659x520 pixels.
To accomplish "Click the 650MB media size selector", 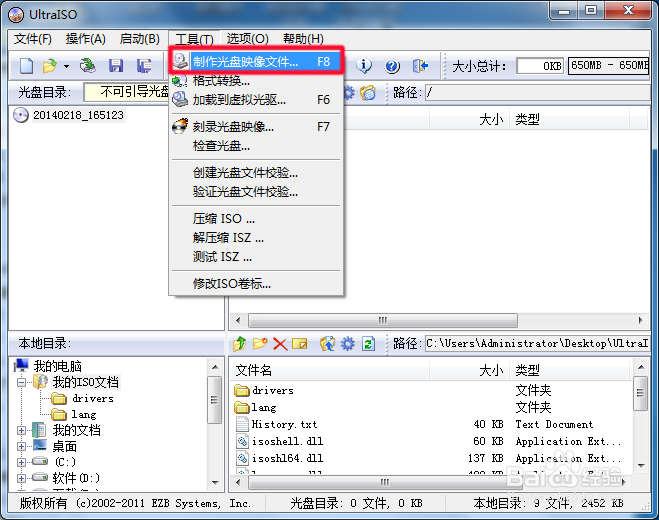I will pos(608,66).
